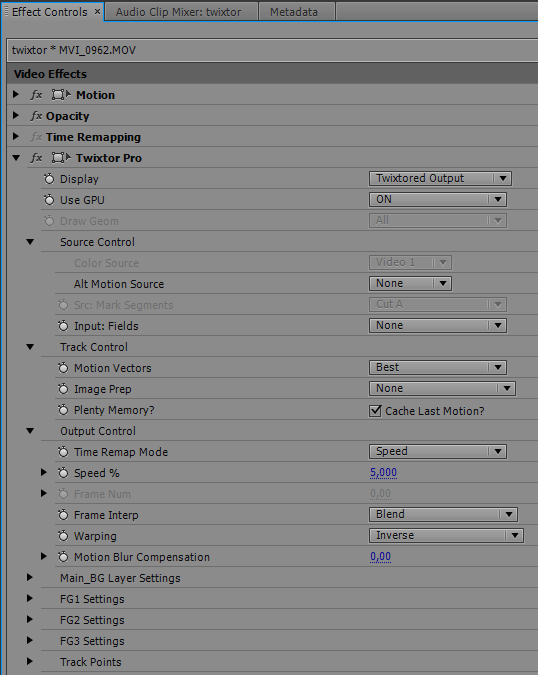The height and width of the screenshot is (675, 538).
Task: Switch to the Metadata tab
Action: click(297, 12)
